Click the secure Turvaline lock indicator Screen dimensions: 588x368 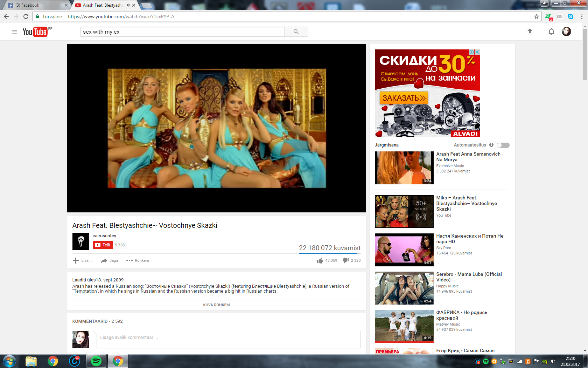[x=49, y=16]
